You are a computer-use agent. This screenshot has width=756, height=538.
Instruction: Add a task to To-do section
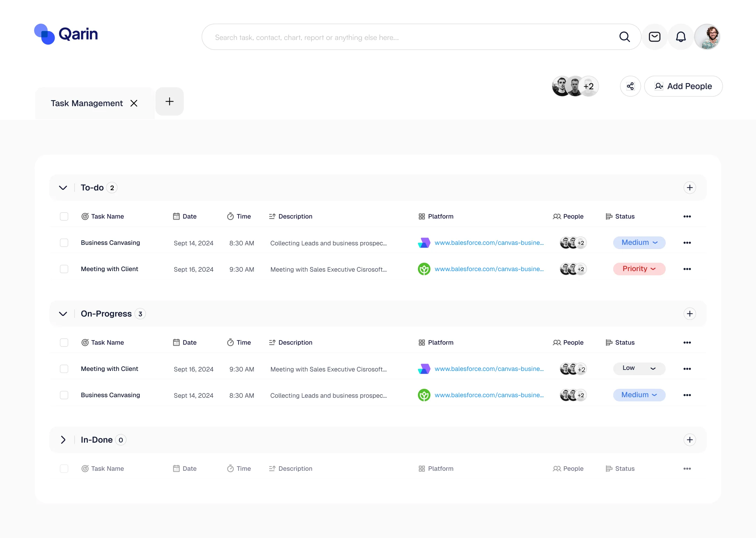coord(689,188)
